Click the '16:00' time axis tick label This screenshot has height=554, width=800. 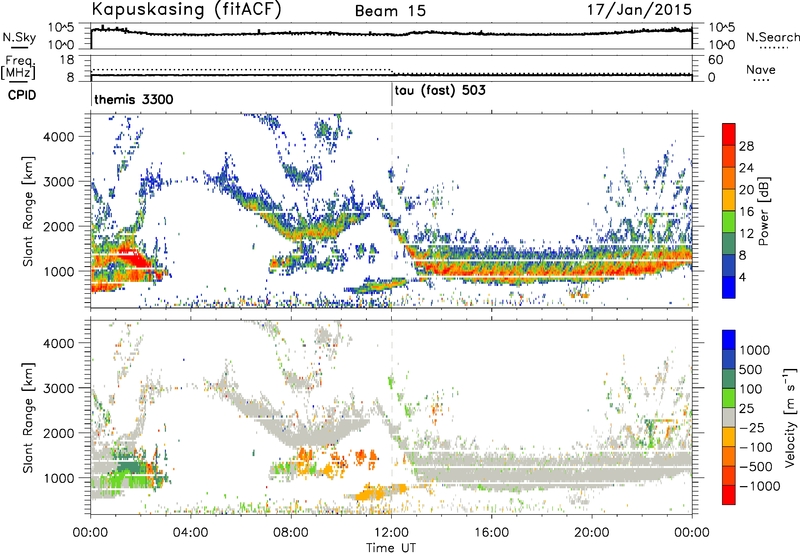(x=492, y=533)
